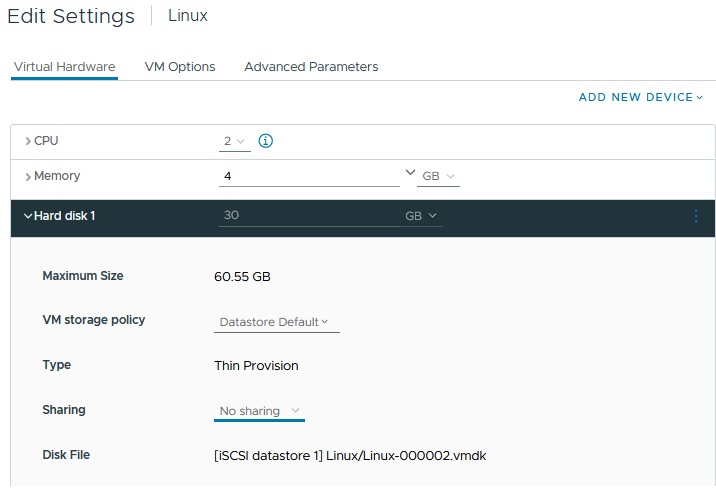
Task: Switch to the Virtual Hardware tab
Action: pyautogui.click(x=64, y=67)
